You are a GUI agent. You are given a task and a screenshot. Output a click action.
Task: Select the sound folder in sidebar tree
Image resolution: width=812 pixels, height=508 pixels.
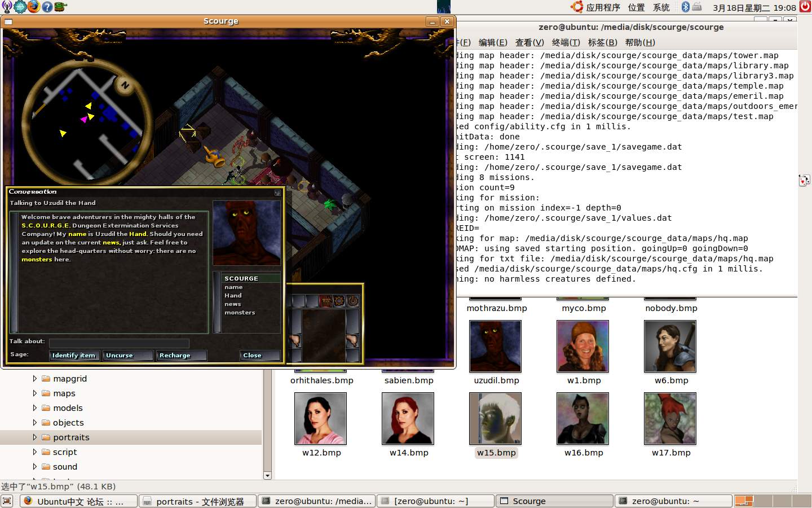[65, 467]
